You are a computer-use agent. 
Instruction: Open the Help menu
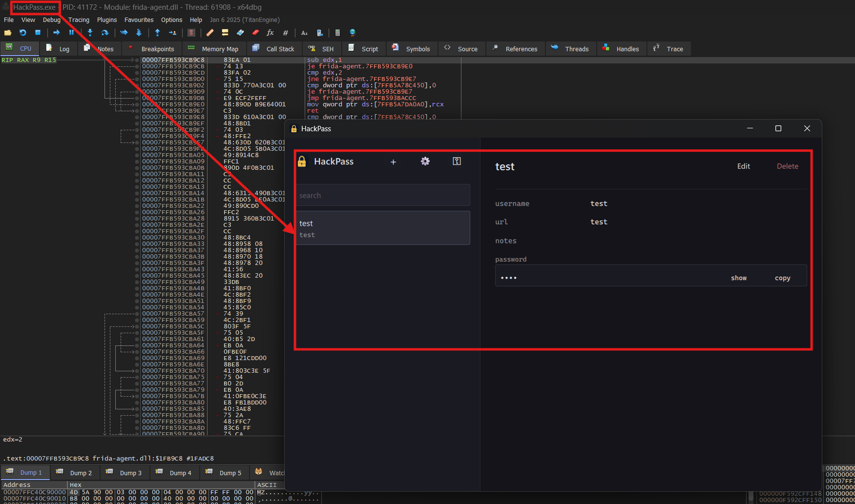tap(196, 20)
